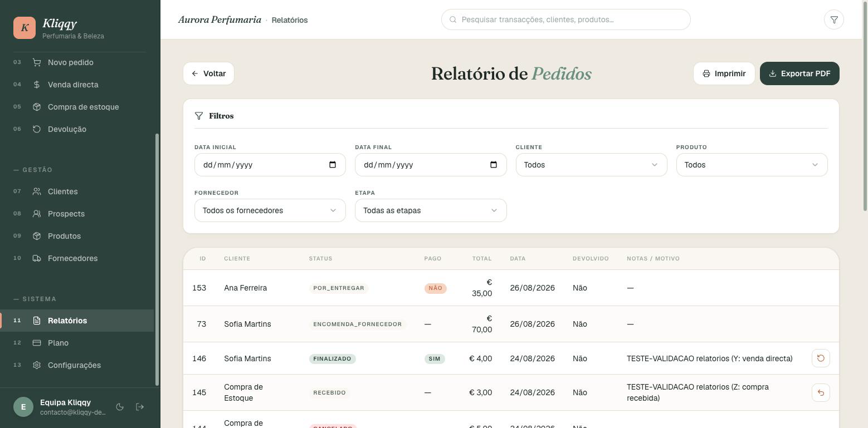868x428 pixels.
Task: Click the user avatar E
Action: pos(23,407)
